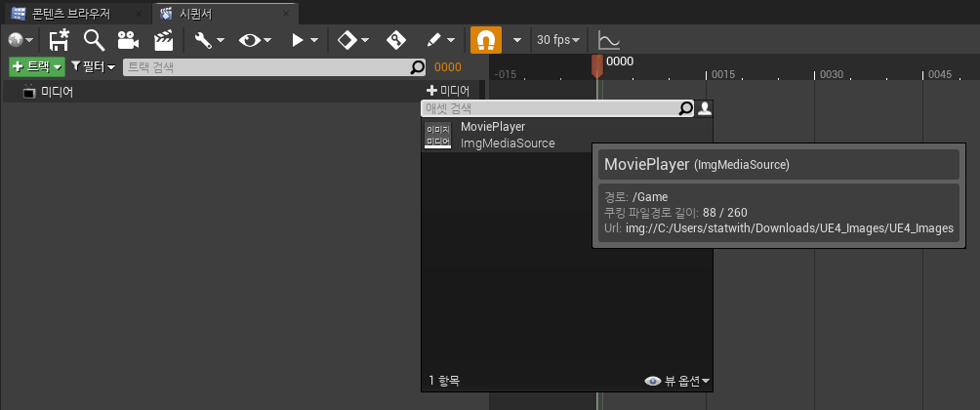Click the user filter icon beside asset search

tap(705, 108)
